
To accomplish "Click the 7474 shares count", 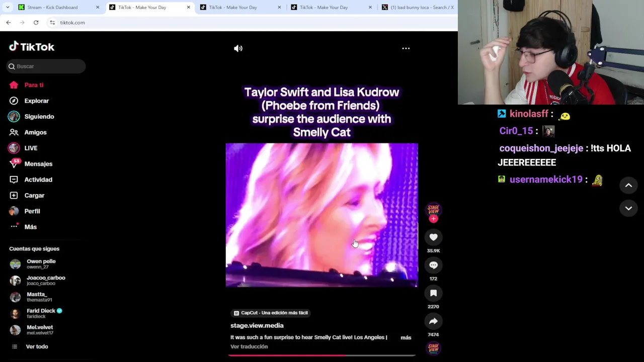I will 433,335.
